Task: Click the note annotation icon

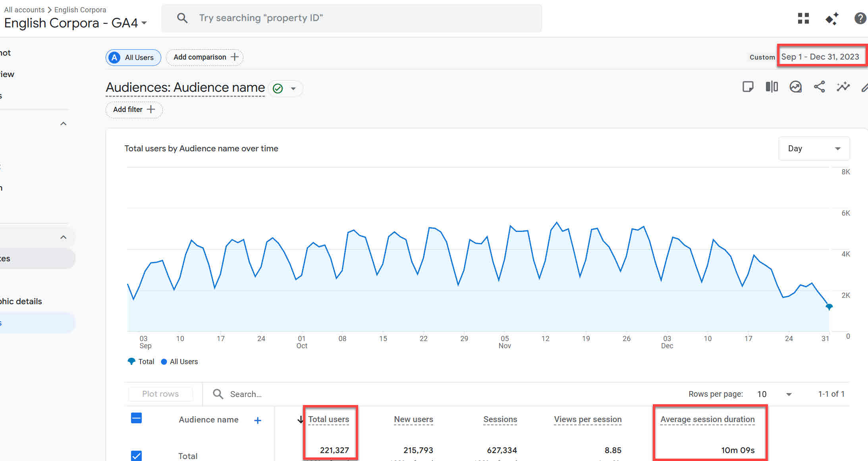Action: click(x=748, y=87)
